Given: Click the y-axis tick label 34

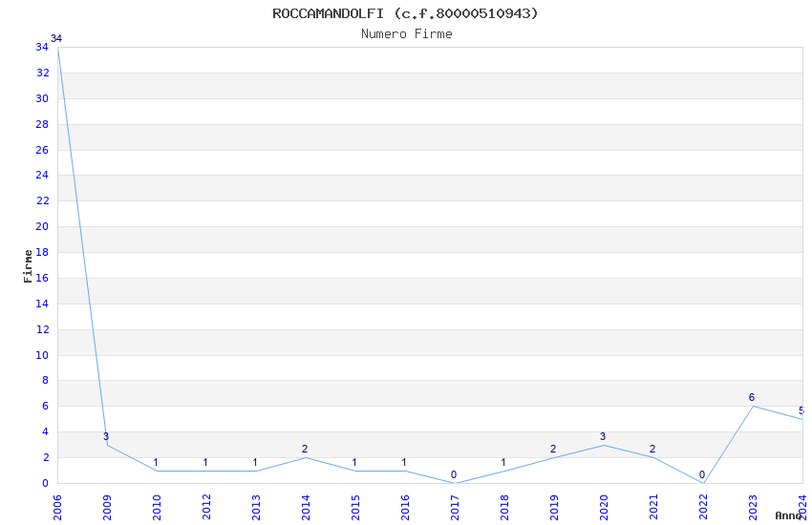Looking at the screenshot, I should coord(42,47).
